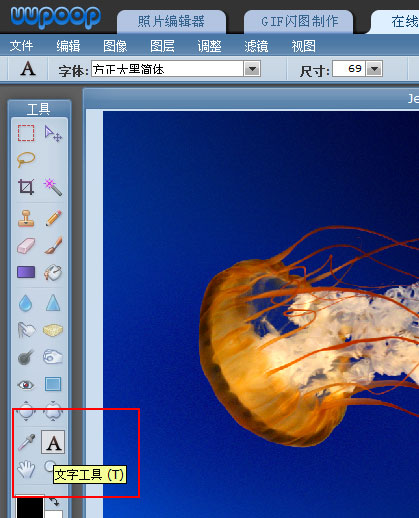Viewport: 419px width, 518px height.
Task: Select the move tool
Action: 53,134
